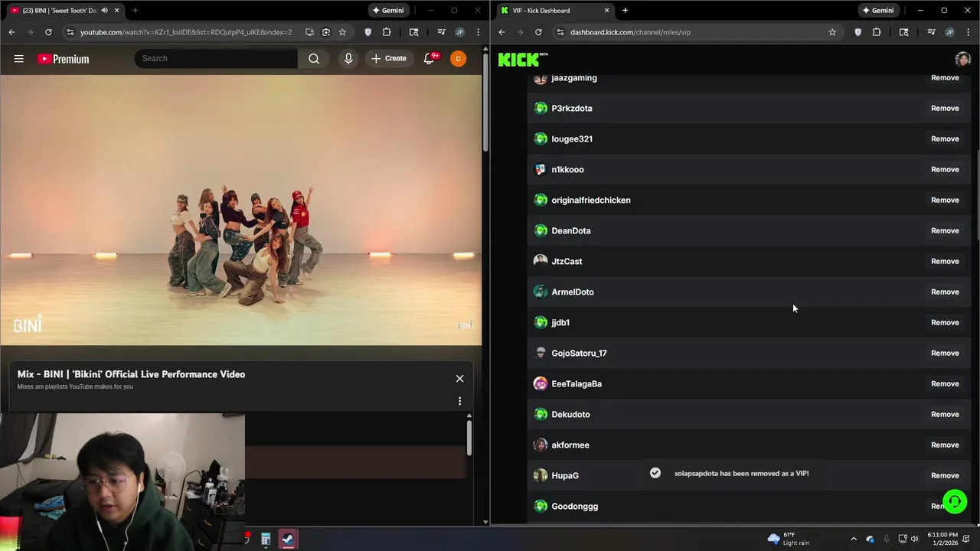Open the YouTube account avatar menu
This screenshot has height=551, width=980.
(458, 58)
